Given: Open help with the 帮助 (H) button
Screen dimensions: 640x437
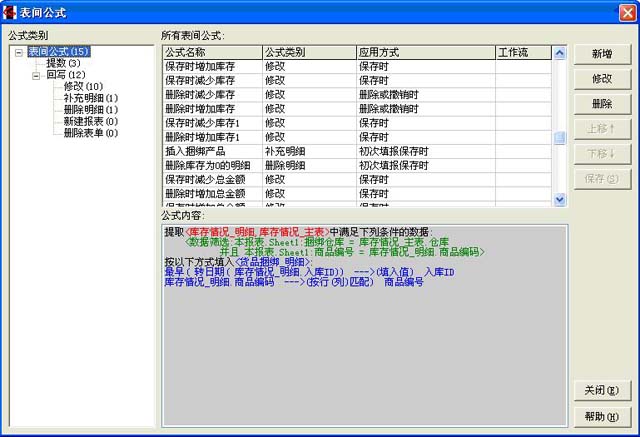Looking at the screenshot, I should (x=601, y=416).
